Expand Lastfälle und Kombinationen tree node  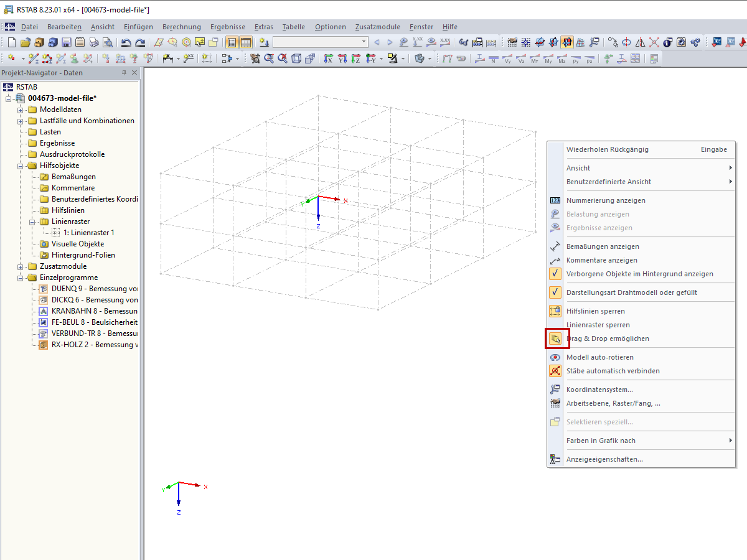21,121
